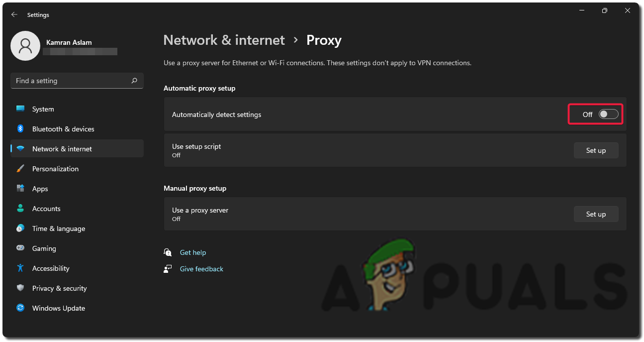Click the Accessibility figure icon

pyautogui.click(x=20, y=268)
